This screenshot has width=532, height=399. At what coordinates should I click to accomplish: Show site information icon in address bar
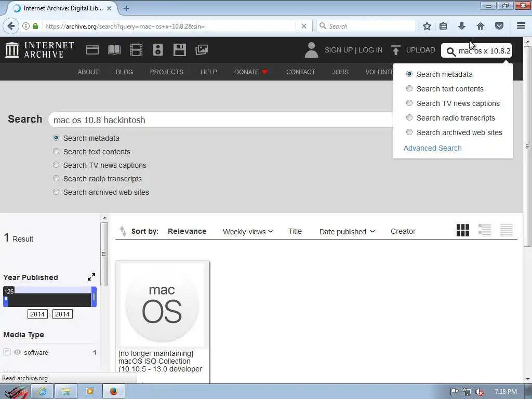point(26,26)
